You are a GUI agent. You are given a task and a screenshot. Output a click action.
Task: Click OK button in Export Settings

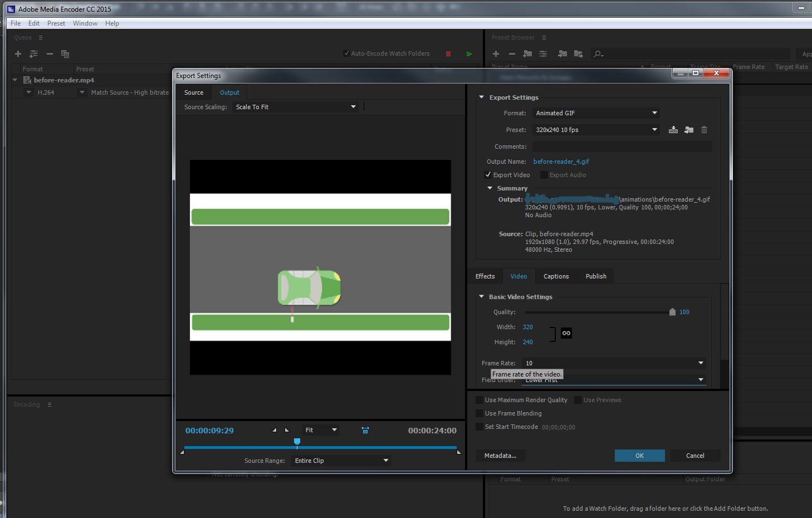click(640, 456)
